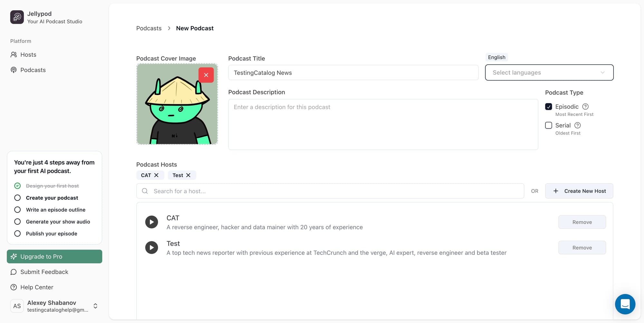Remove the podcast cover image with red X

[x=206, y=75]
